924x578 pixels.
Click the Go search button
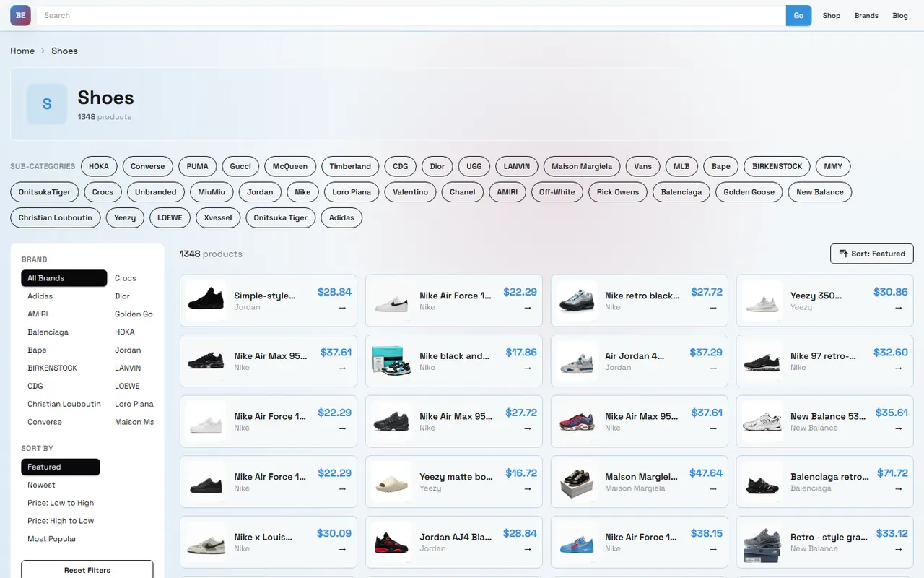[x=798, y=15]
